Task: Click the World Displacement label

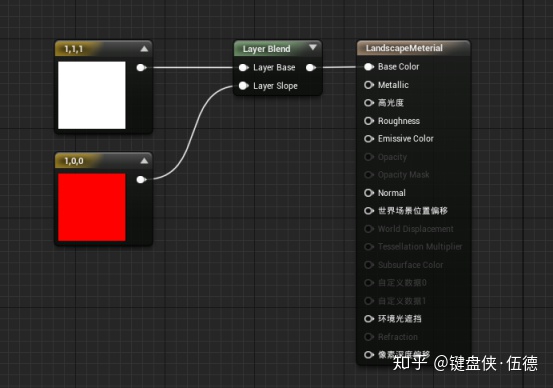Action: [x=416, y=229]
